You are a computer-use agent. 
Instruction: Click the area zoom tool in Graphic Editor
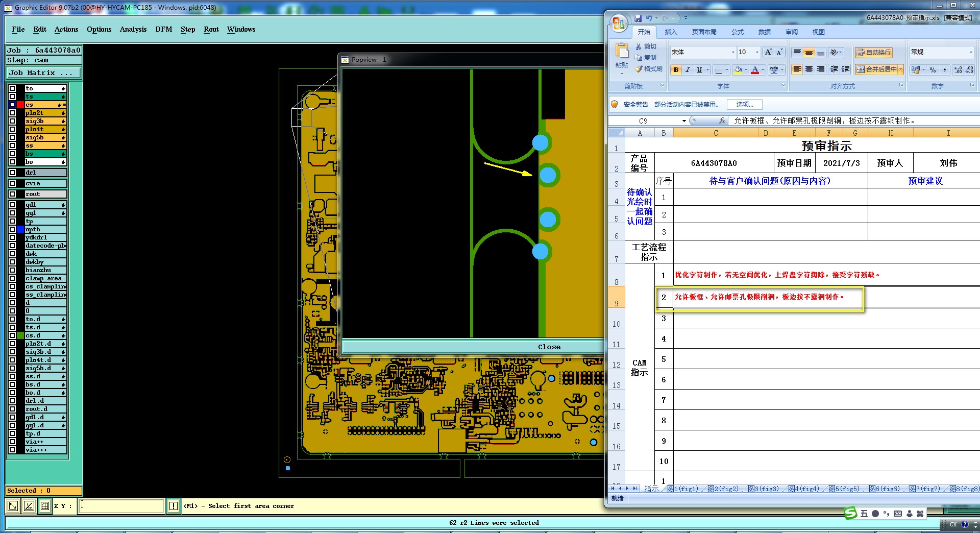(x=13, y=506)
